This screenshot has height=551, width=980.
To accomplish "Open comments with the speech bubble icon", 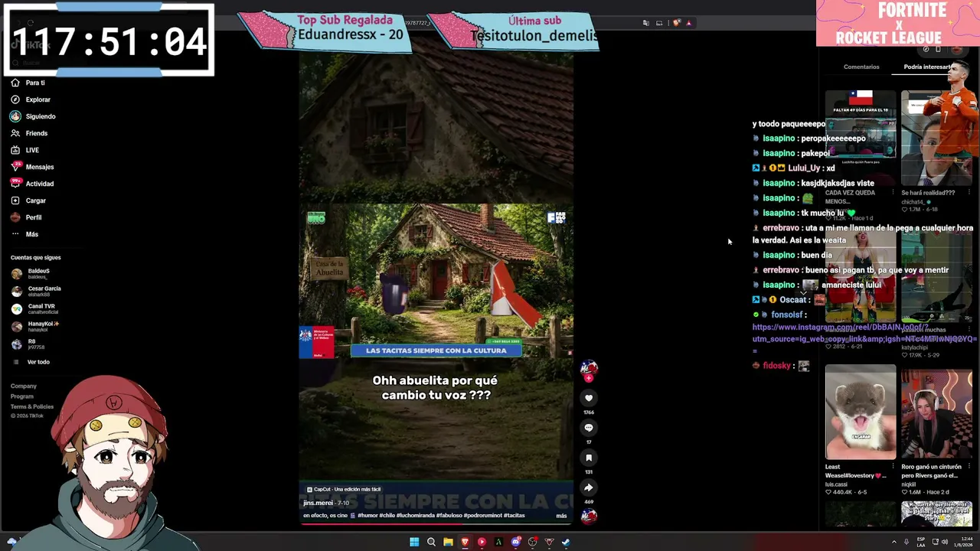I will tap(589, 428).
